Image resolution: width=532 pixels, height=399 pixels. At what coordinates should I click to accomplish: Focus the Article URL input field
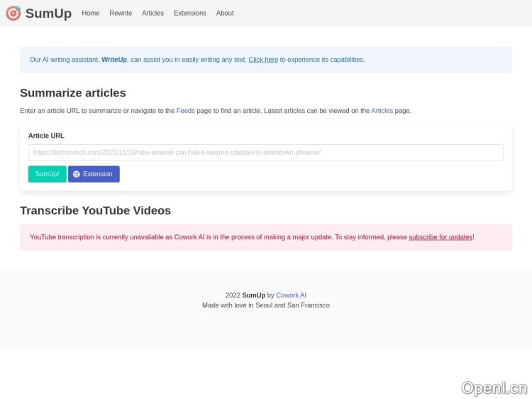pos(265,153)
